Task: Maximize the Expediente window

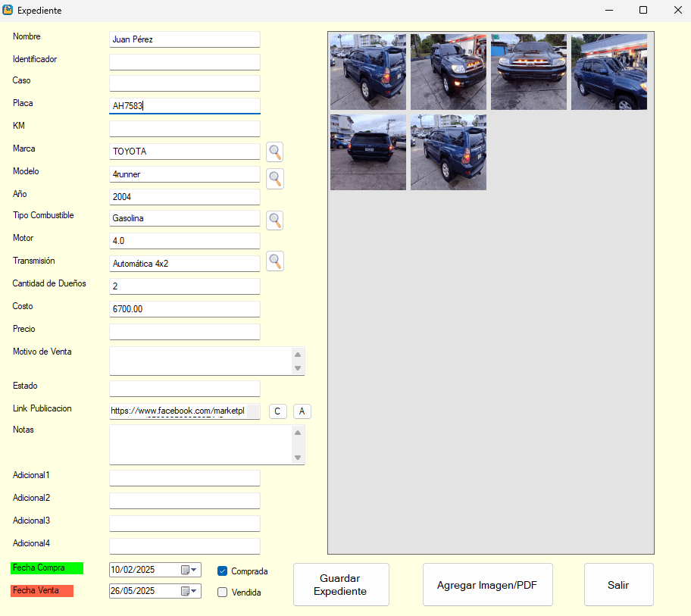Action: (643, 10)
